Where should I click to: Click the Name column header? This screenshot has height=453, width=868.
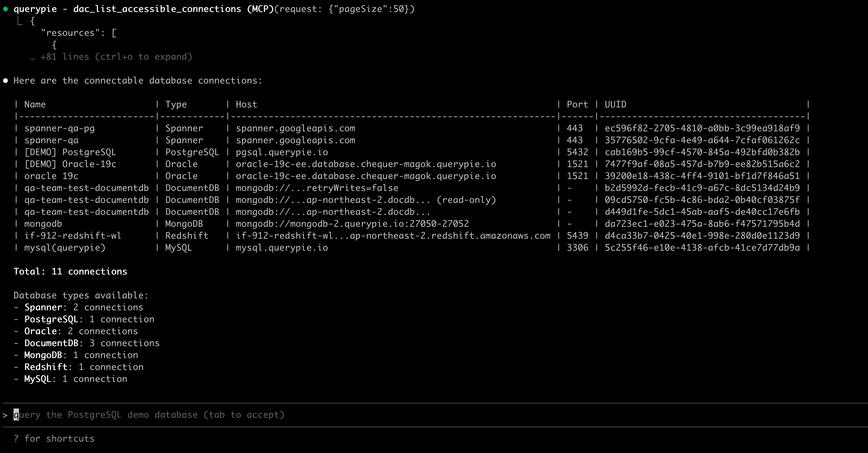click(x=35, y=104)
